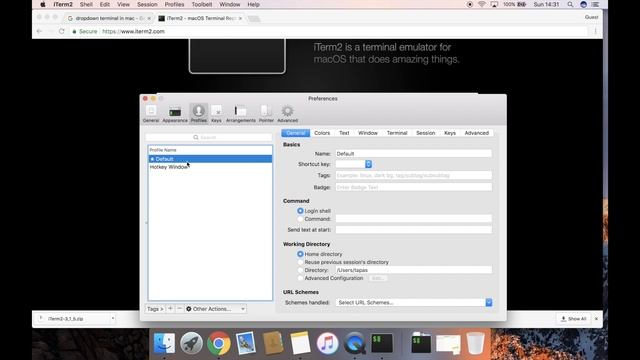The height and width of the screenshot is (360, 640).
Task: Reload the page in Chrome
Action: click(x=62, y=31)
